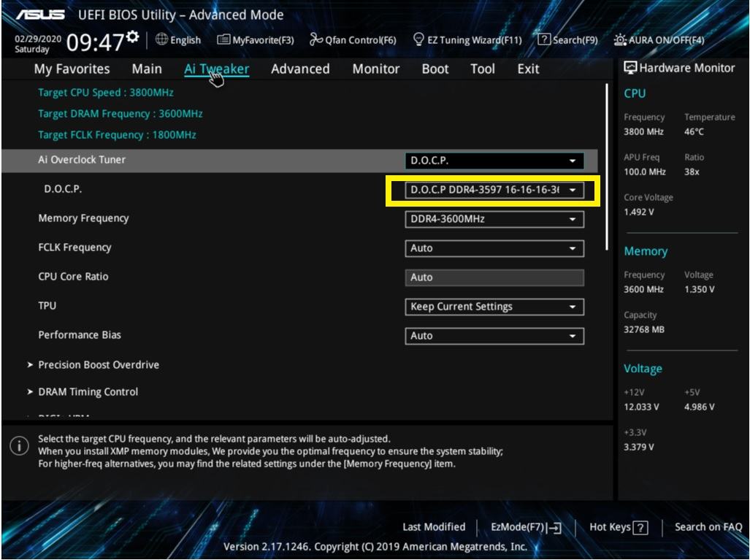Open the Memory Frequency dropdown
The image size is (750, 560).
point(494,219)
